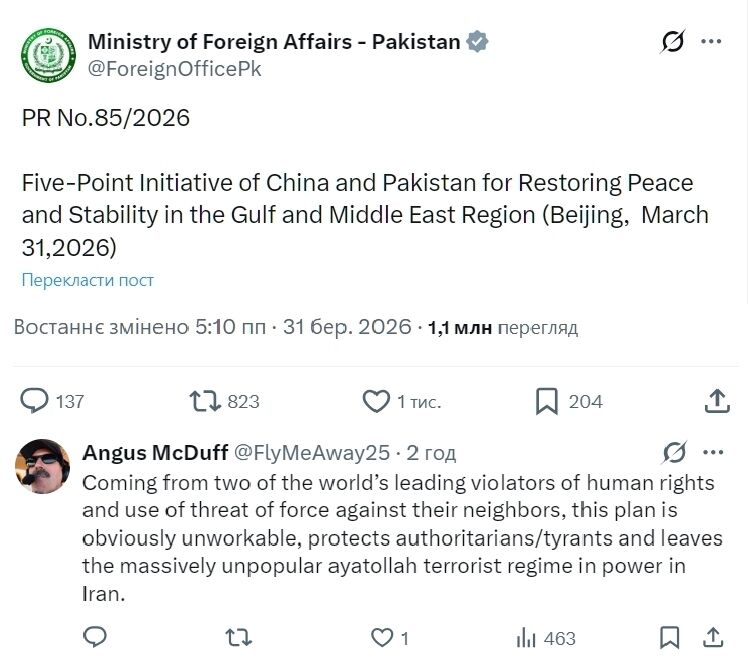The height and width of the screenshot is (665, 749).
Task: Click the Grok icon on the main post
Action: tap(673, 42)
